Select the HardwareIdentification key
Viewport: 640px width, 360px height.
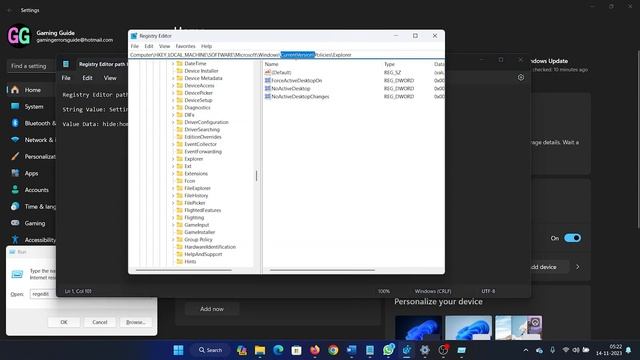(210, 247)
